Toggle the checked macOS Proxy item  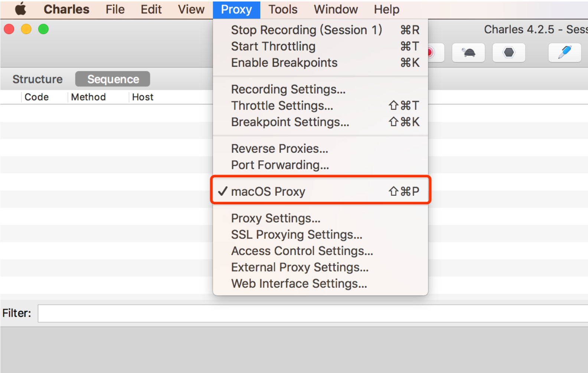320,191
